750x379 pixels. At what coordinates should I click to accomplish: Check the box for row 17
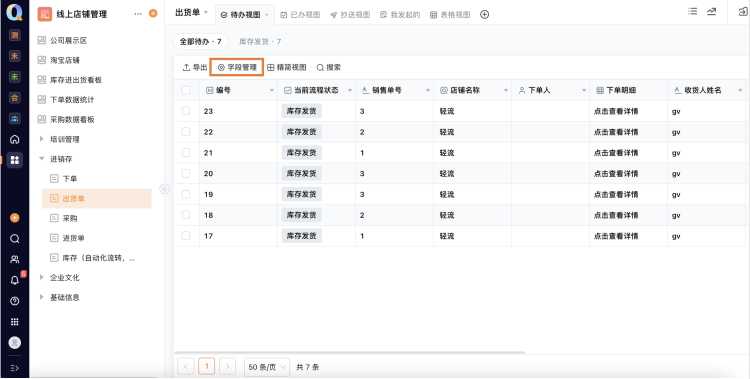pyautogui.click(x=186, y=236)
